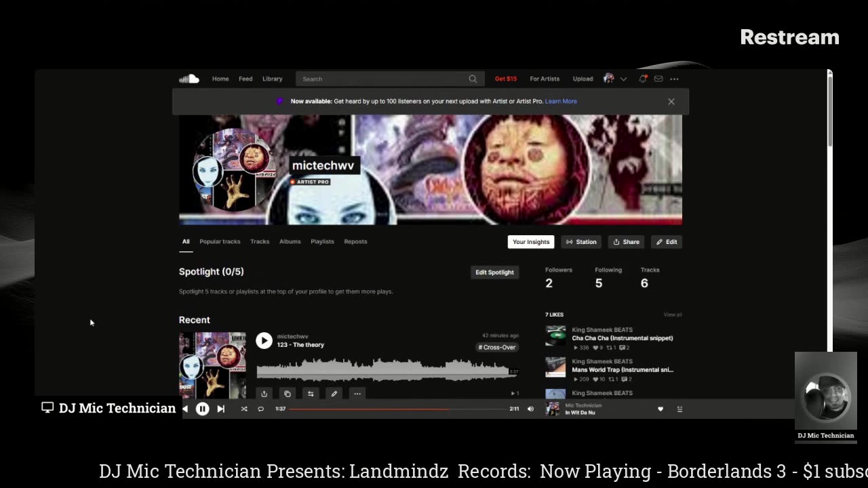The height and width of the screenshot is (488, 868).
Task: Go to the Home page
Action: tap(220, 79)
